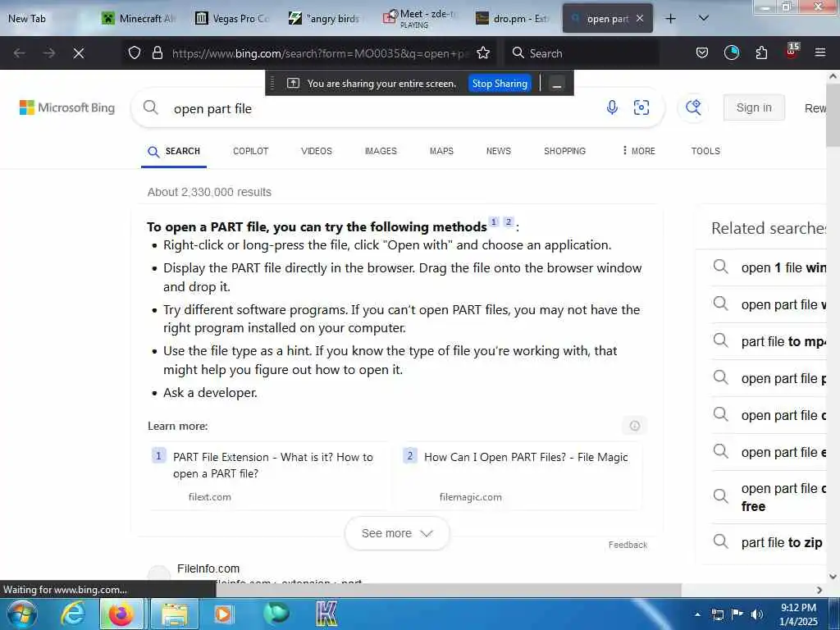This screenshot has width=840, height=630.
Task: Go forward to the next page
Action: [49, 53]
